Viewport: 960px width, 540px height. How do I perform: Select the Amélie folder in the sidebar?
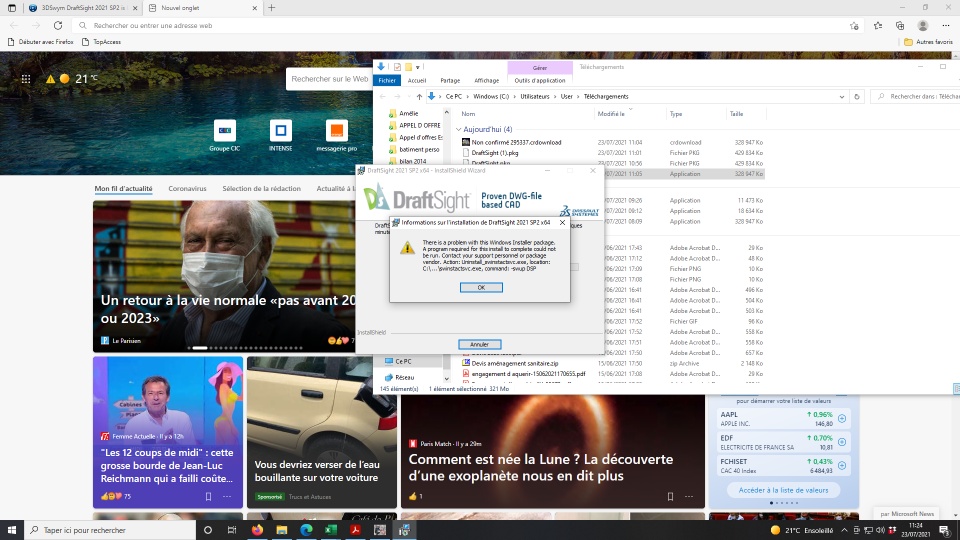coord(408,113)
